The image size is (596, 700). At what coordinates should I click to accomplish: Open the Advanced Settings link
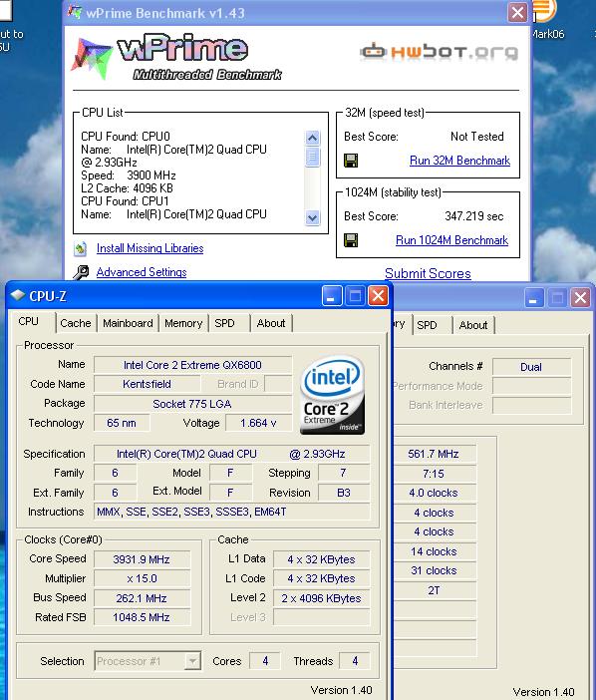(x=142, y=272)
